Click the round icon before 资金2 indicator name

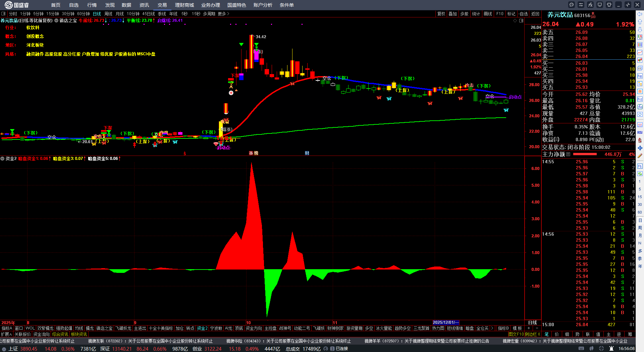pyautogui.click(x=2, y=159)
